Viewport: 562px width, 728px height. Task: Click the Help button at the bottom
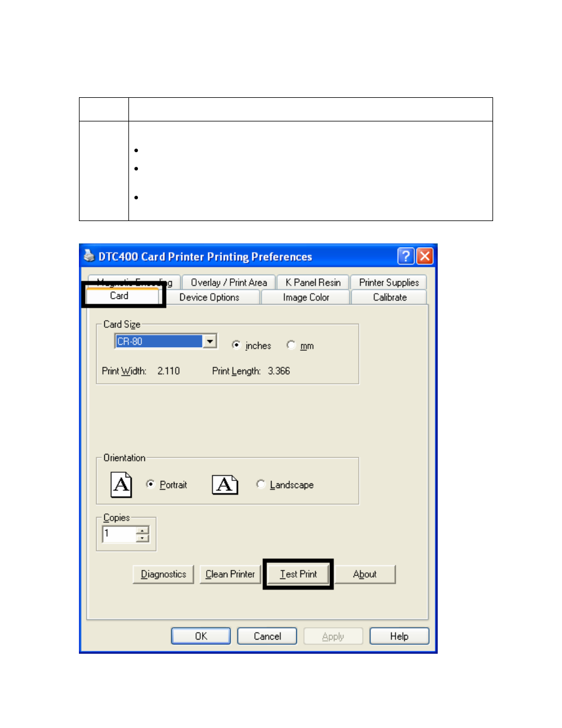(x=399, y=636)
